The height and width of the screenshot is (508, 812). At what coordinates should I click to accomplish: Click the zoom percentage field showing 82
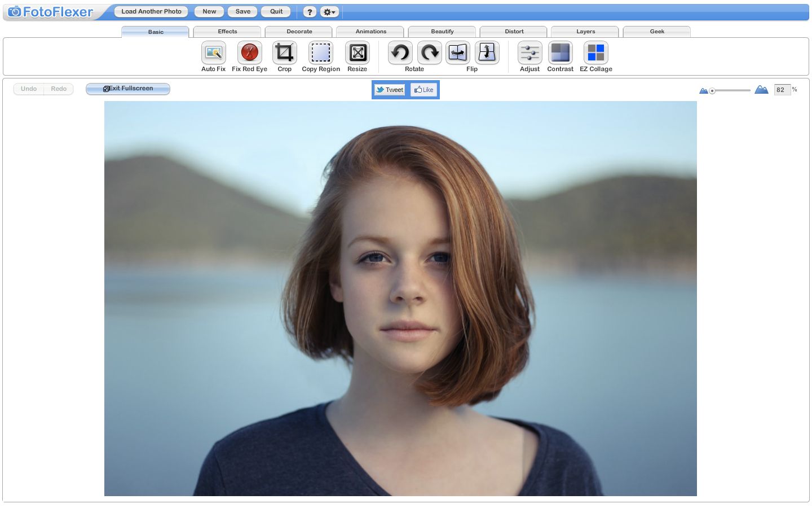pyautogui.click(x=782, y=90)
